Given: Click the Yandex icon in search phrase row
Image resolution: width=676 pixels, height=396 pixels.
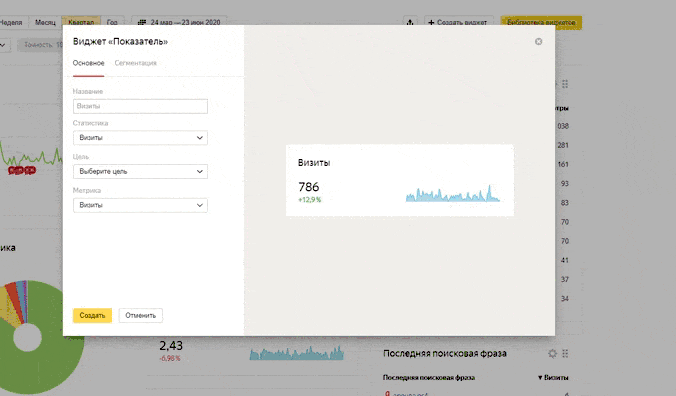Looking at the screenshot, I should coord(387,393).
